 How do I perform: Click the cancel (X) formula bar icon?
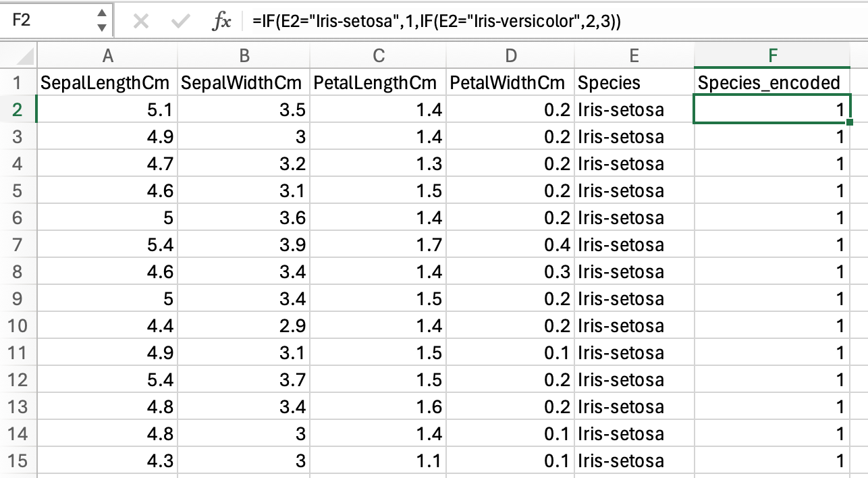(x=141, y=22)
